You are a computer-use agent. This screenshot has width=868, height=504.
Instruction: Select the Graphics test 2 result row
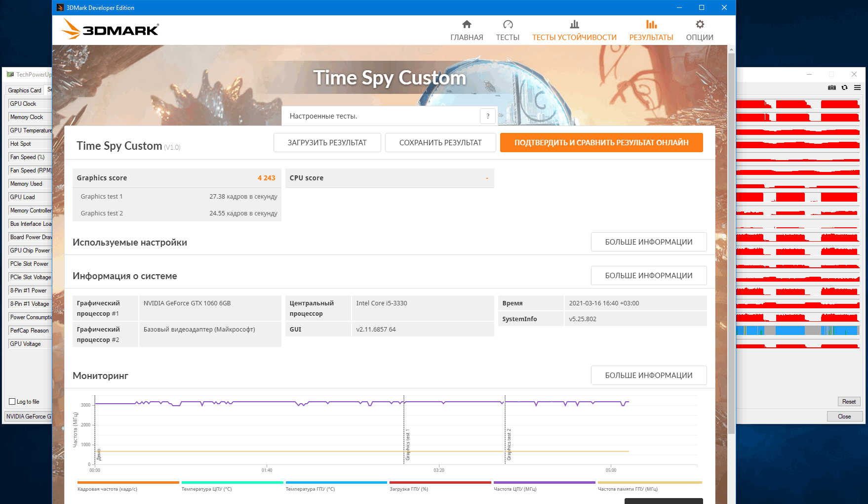click(x=177, y=213)
